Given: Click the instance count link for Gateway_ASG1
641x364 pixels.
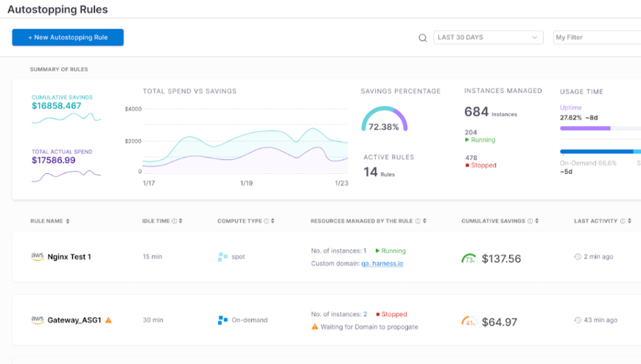Looking at the screenshot, I should coord(365,314).
